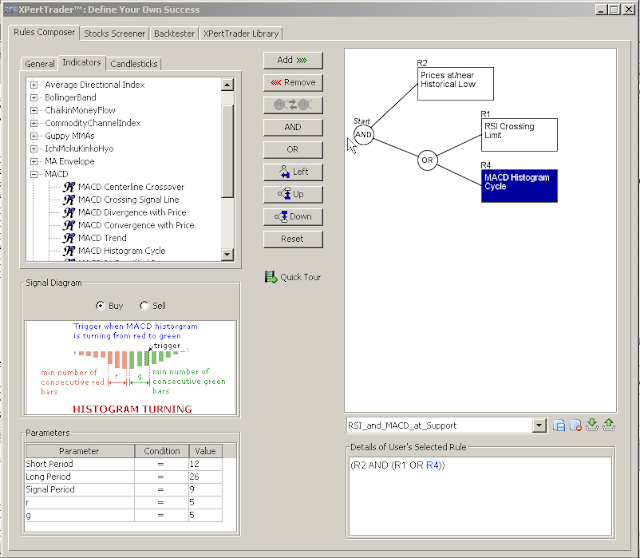Click the Down move button

click(293, 216)
